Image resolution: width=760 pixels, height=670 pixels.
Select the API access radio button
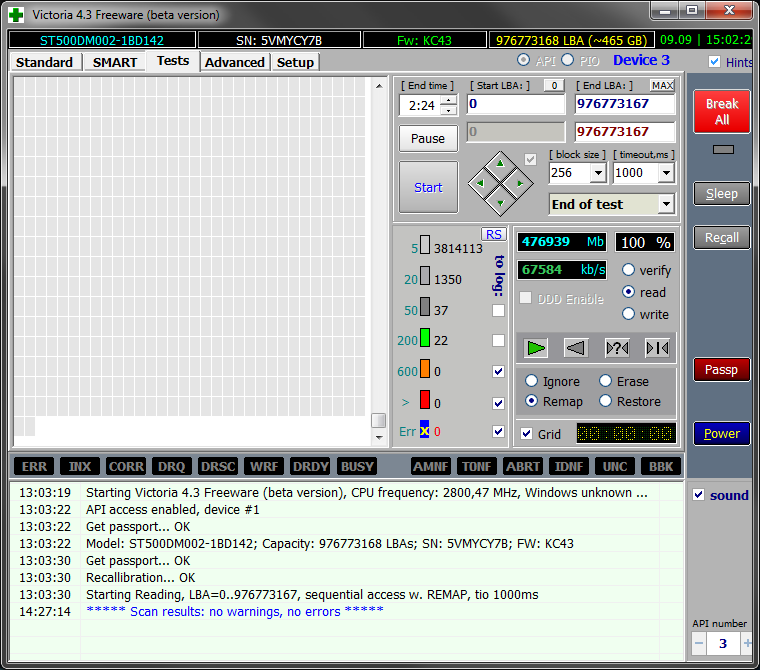tap(523, 60)
